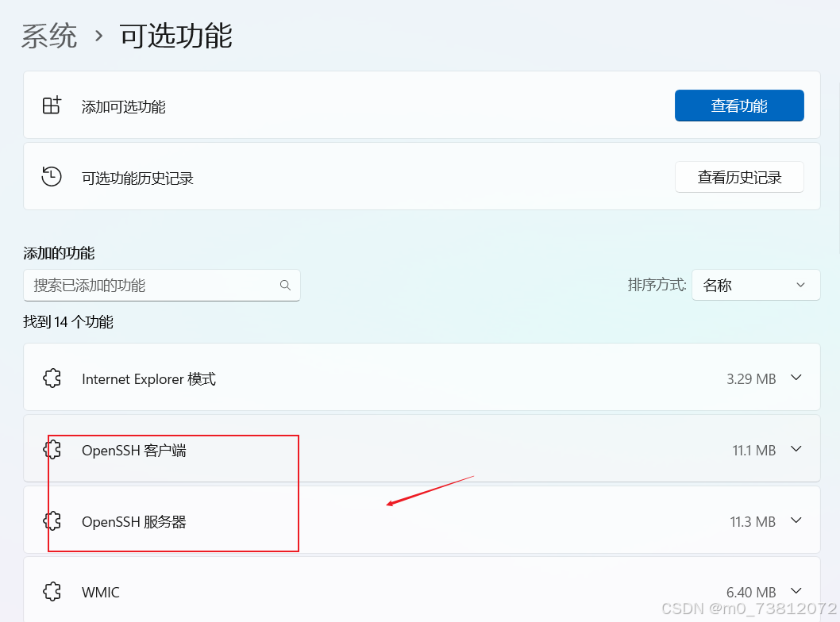Viewport: 840px width, 622px height.
Task: Select the Internet Explorer 模式 feature label
Action: (148, 379)
